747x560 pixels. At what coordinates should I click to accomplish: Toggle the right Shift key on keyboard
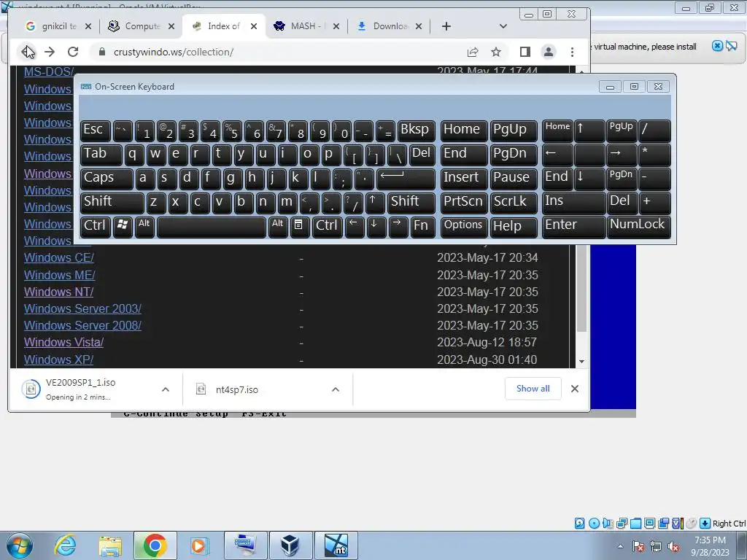[411, 203]
